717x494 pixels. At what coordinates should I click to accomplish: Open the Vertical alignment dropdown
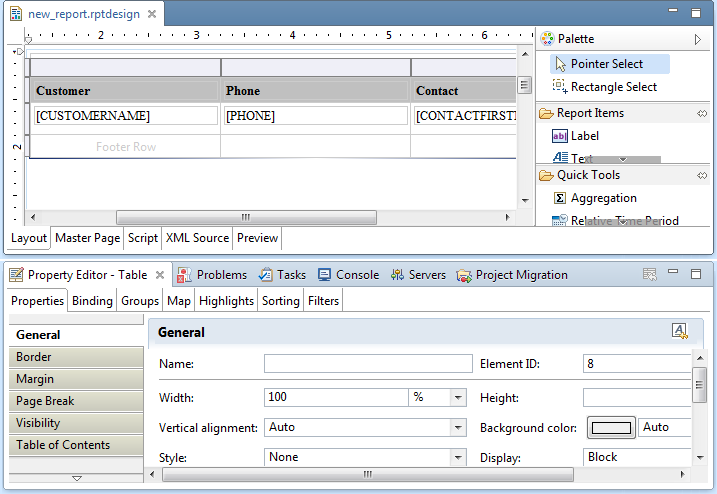tap(458, 428)
